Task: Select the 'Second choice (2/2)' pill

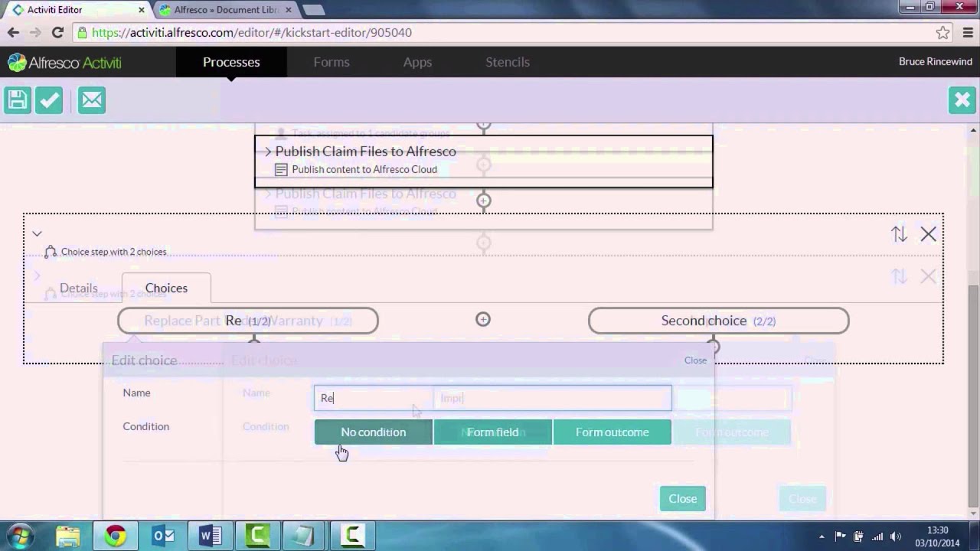Action: point(718,321)
